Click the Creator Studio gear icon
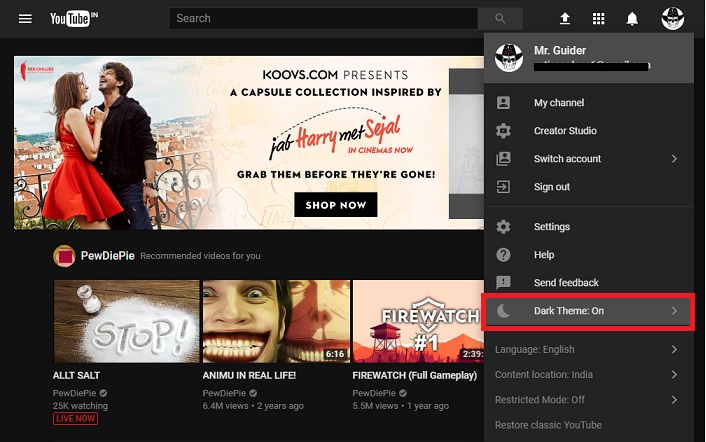Viewport: 706px width, 442px height. point(503,131)
